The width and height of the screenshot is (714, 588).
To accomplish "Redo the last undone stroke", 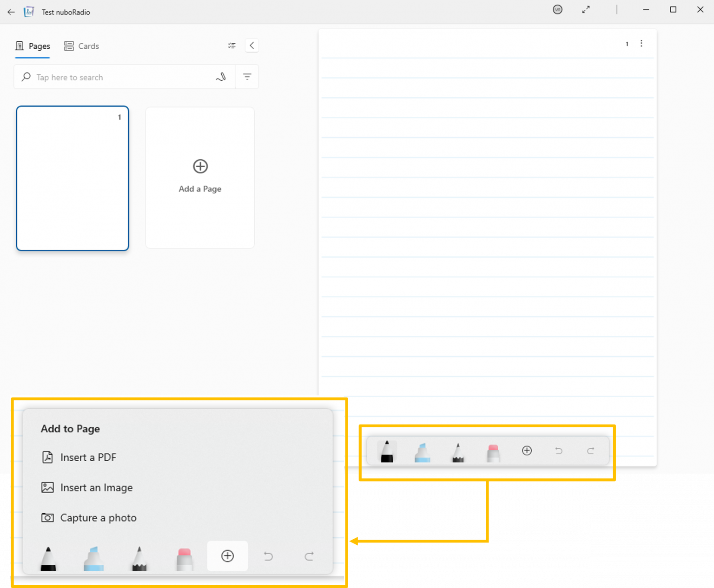I will point(590,451).
